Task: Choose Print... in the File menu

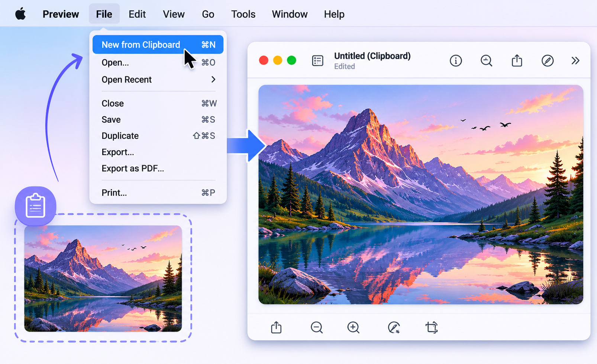Action: (158, 193)
